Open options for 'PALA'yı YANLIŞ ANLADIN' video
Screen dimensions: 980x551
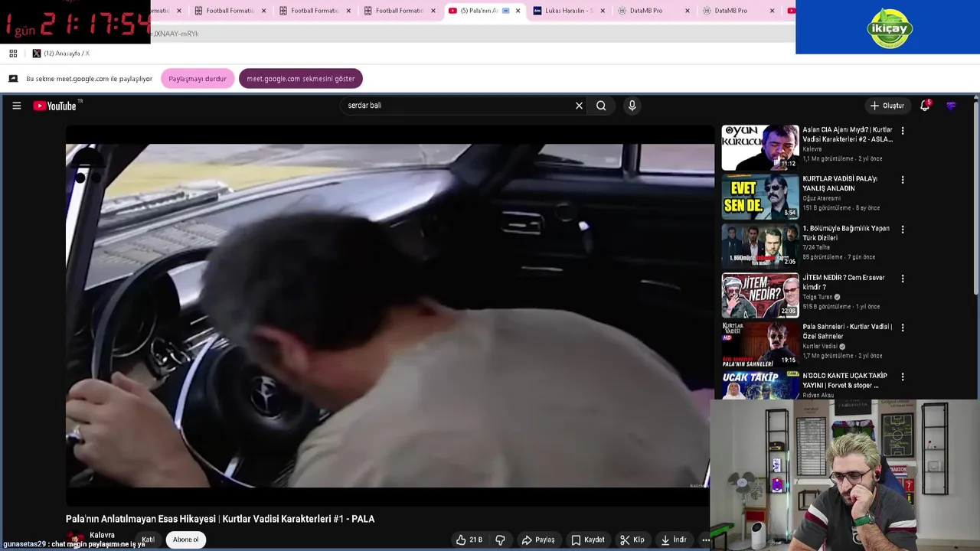point(903,180)
